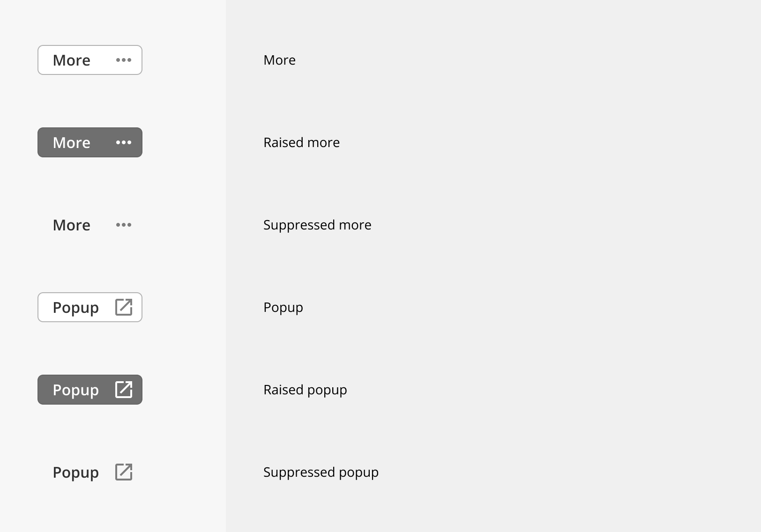761x532 pixels.
Task: Open the white outlined More button
Action: (x=90, y=60)
